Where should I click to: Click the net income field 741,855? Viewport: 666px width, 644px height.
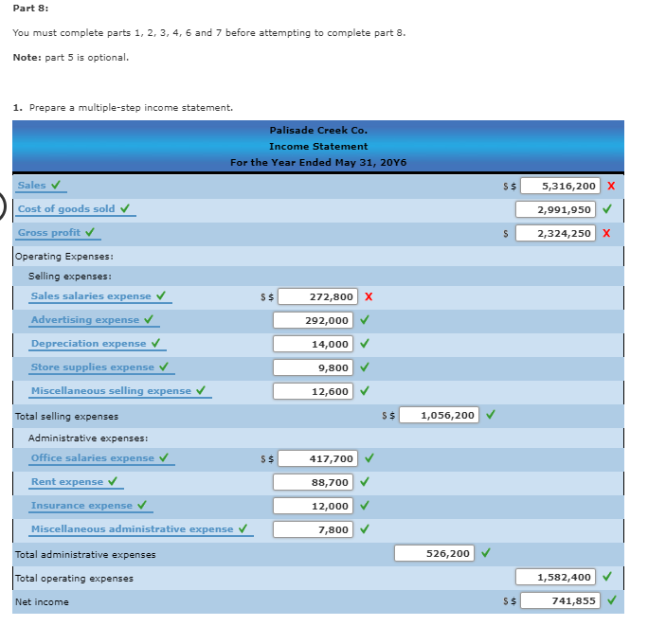click(x=560, y=601)
